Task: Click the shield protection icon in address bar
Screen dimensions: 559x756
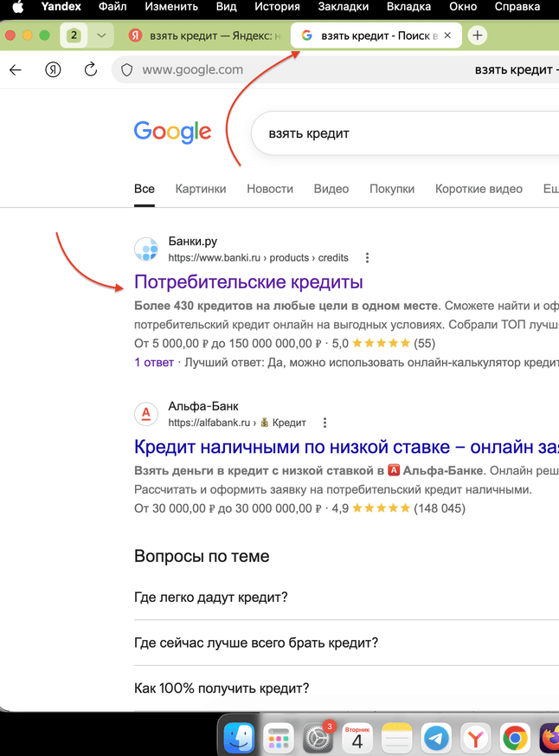Action: coord(126,70)
